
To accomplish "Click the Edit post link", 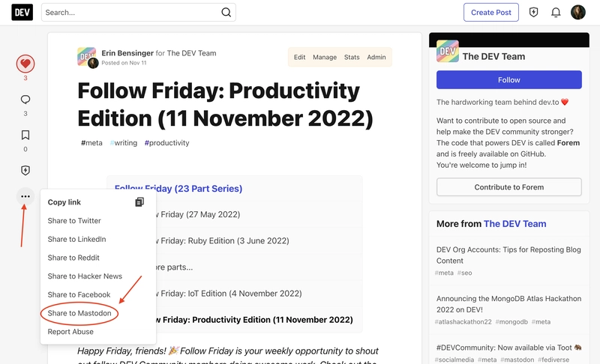I will pyautogui.click(x=299, y=57).
